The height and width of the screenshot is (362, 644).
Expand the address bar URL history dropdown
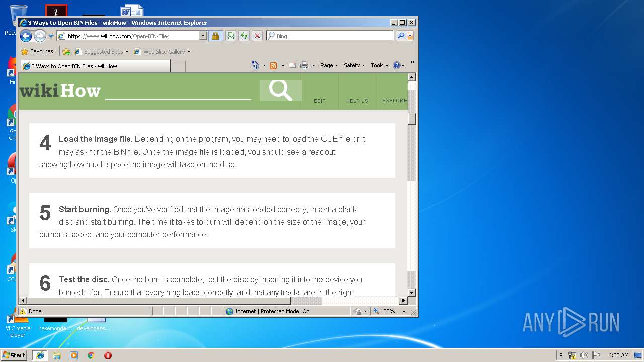pyautogui.click(x=203, y=36)
